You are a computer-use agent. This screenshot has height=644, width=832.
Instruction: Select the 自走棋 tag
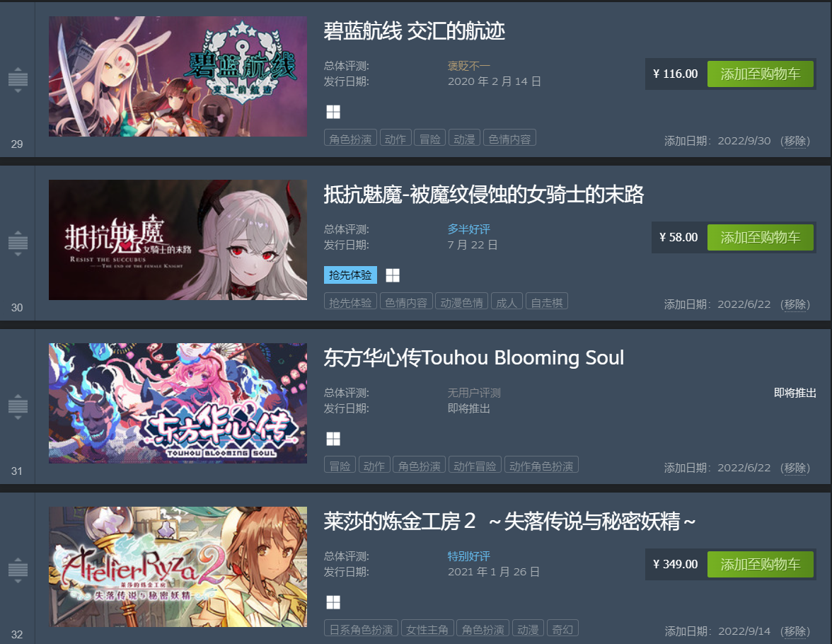[546, 302]
